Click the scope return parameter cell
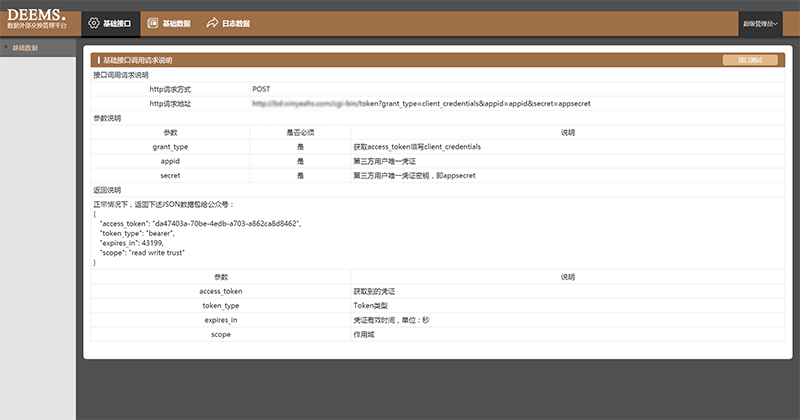The height and width of the screenshot is (420, 800). coord(220,334)
